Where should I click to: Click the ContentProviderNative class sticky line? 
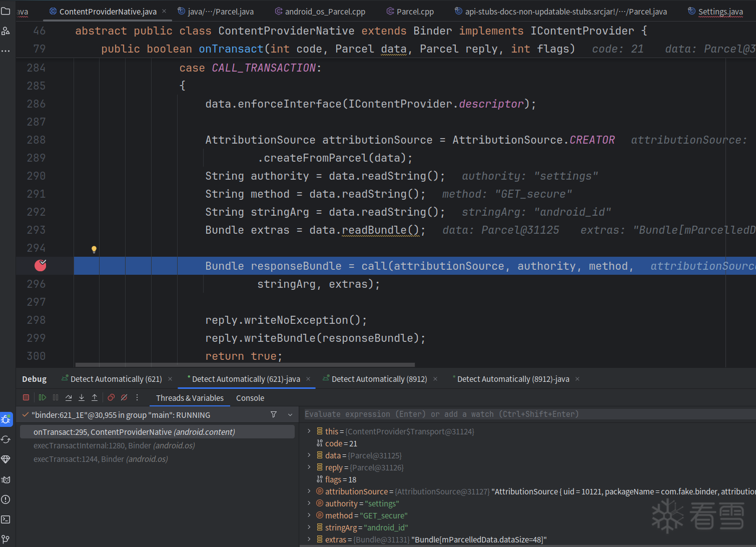coord(361,31)
